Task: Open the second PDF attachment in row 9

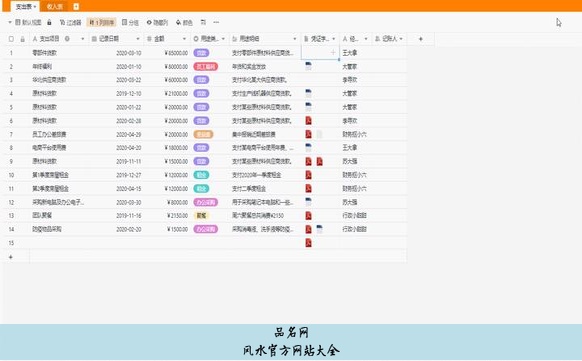Action: [x=320, y=161]
